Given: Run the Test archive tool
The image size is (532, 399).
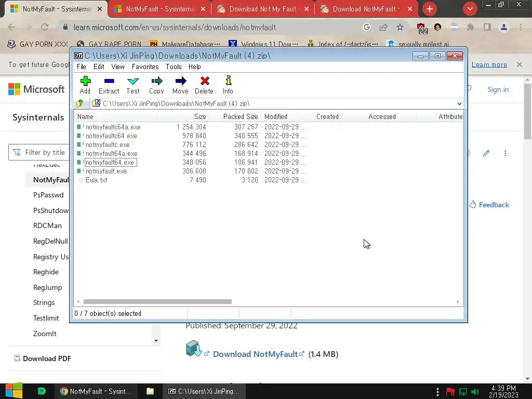Looking at the screenshot, I should tap(132, 85).
